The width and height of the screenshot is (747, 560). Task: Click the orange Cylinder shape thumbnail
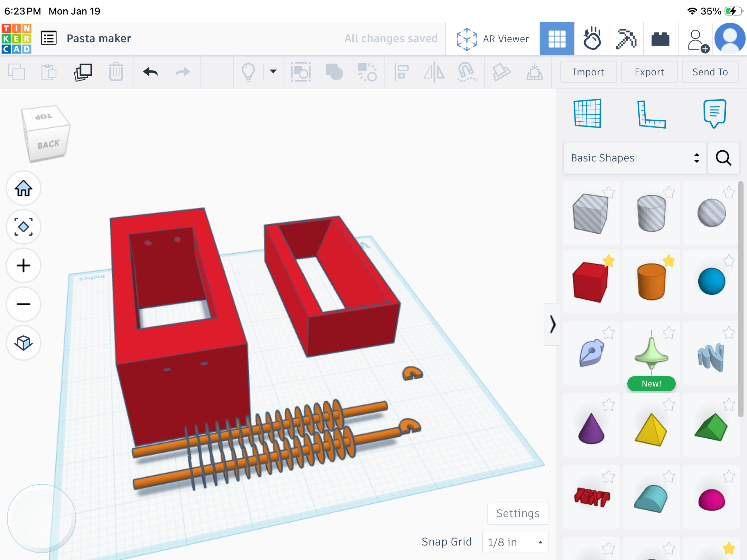(651, 281)
